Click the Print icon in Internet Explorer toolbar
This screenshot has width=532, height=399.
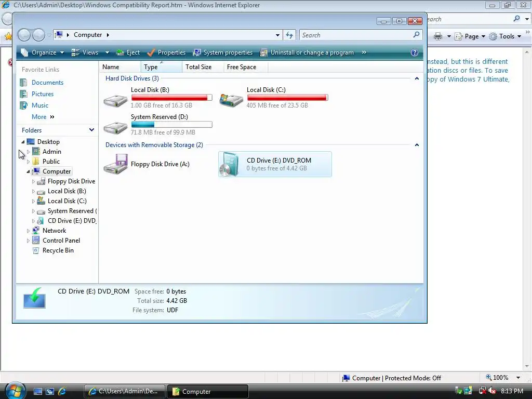(x=438, y=36)
